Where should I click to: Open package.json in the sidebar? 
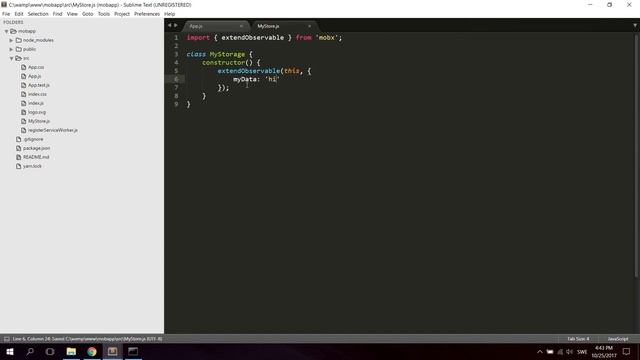36,148
